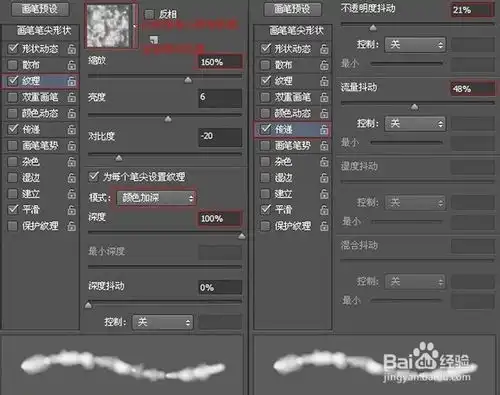Select 纹理 section in texture-settings panel

(40, 81)
